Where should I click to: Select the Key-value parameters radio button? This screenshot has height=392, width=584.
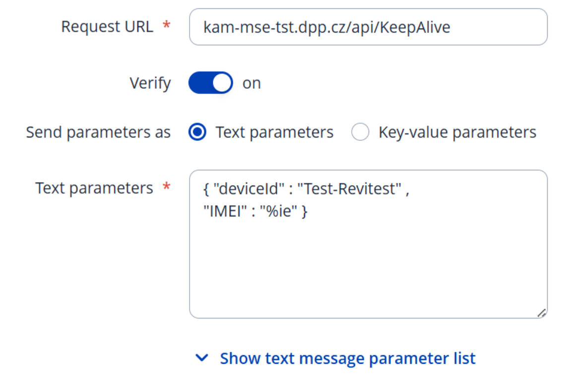360,132
